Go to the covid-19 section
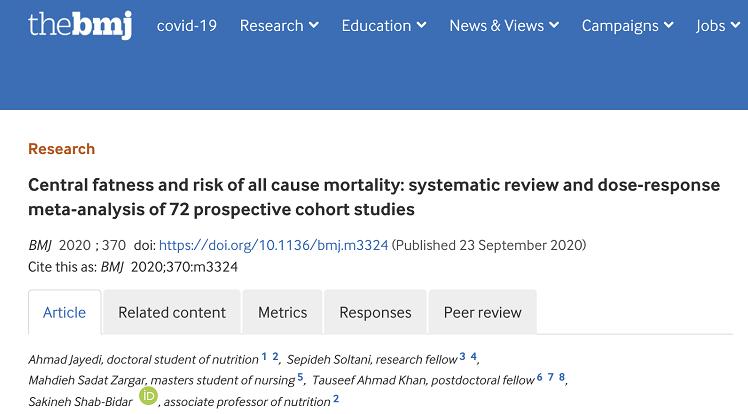This screenshot has height=414, width=748. pyautogui.click(x=187, y=26)
